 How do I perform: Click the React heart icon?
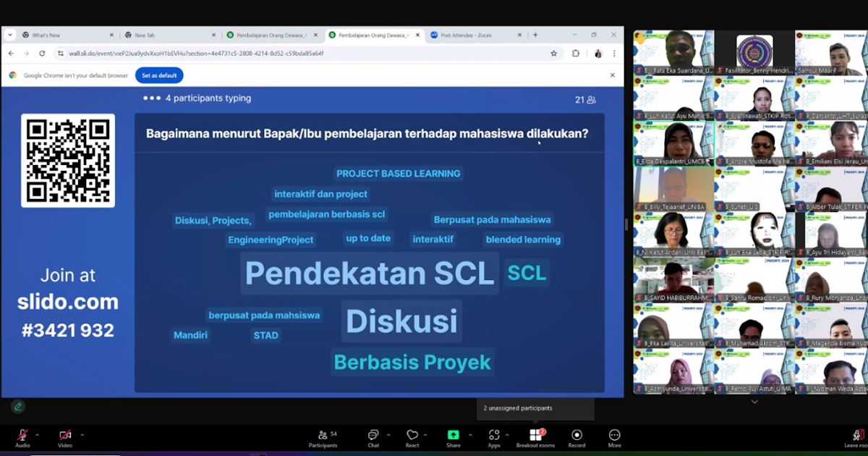(412, 435)
